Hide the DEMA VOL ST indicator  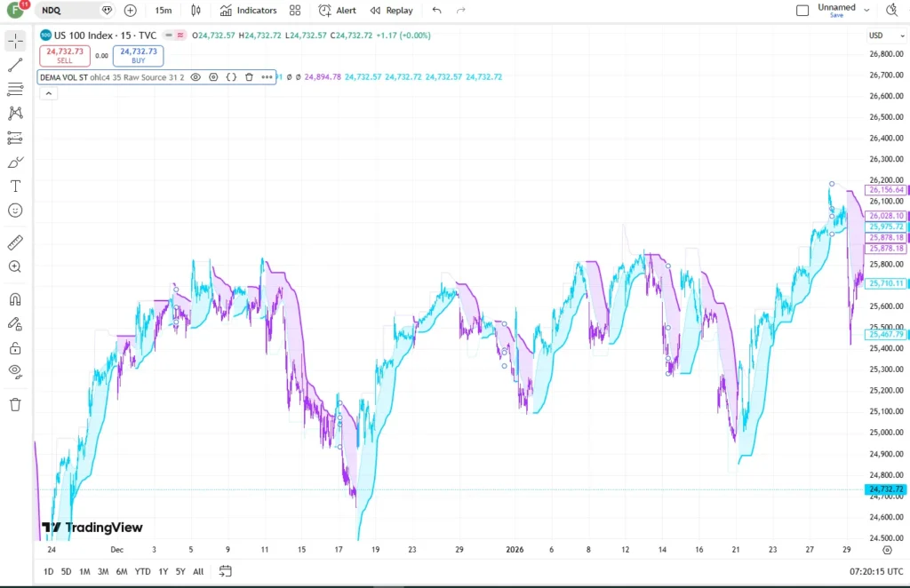[x=196, y=77]
